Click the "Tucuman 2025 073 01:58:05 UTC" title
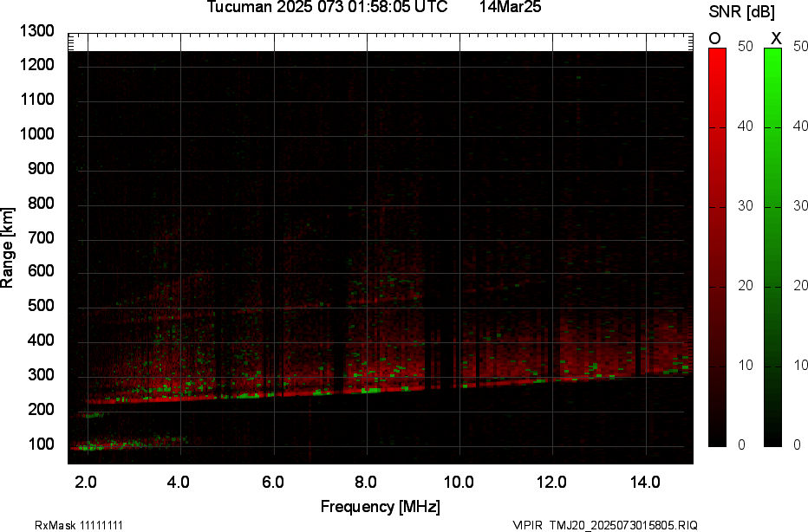The height and width of the screenshot is (532, 808). (327, 8)
